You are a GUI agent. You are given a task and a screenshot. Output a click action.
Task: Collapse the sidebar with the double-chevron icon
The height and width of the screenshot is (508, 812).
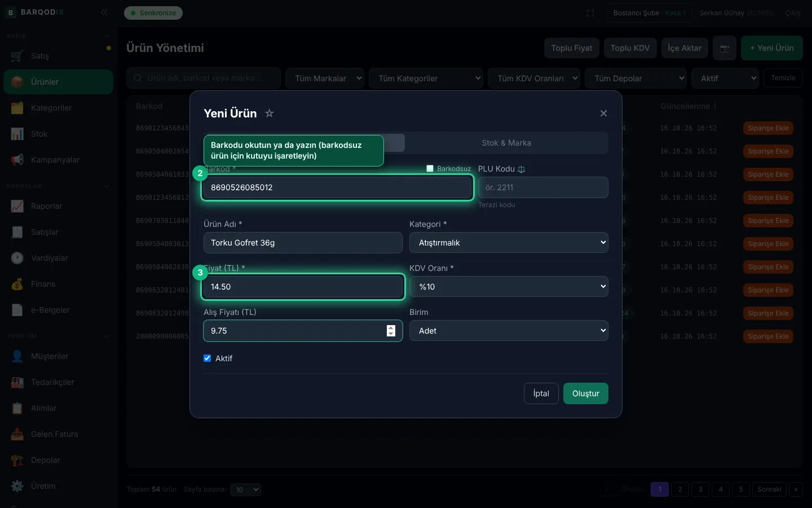click(104, 12)
